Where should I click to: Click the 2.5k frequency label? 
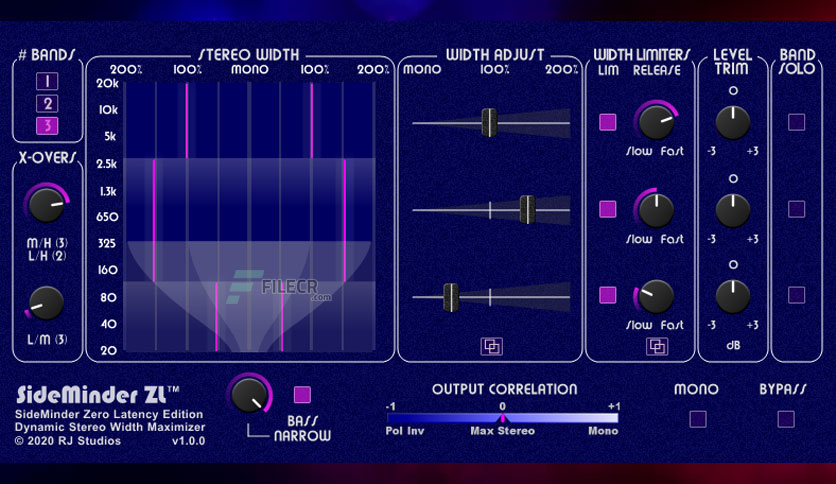point(107,164)
